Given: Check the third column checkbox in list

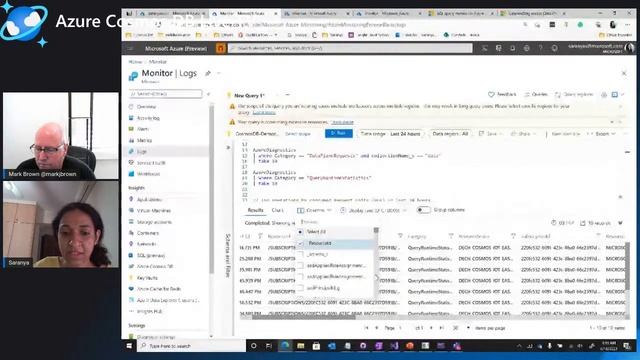Looking at the screenshot, I should [x=301, y=254].
